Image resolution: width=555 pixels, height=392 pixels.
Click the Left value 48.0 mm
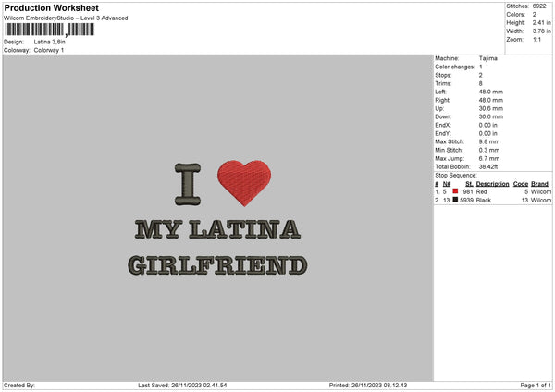click(x=491, y=92)
